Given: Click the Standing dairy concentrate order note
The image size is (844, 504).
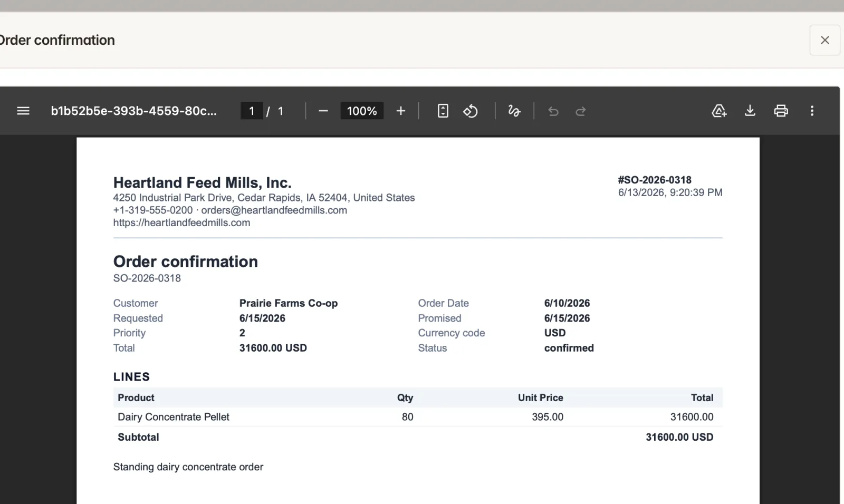Looking at the screenshot, I should [x=188, y=467].
